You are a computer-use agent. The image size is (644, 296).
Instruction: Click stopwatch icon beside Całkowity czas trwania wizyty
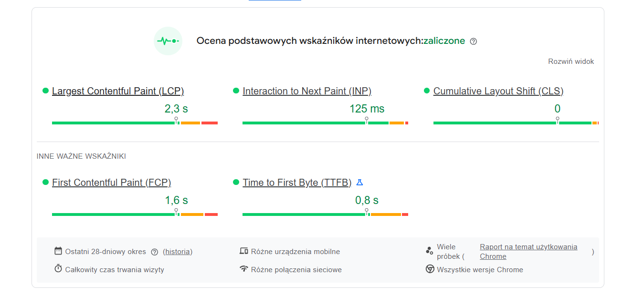pos(58,269)
